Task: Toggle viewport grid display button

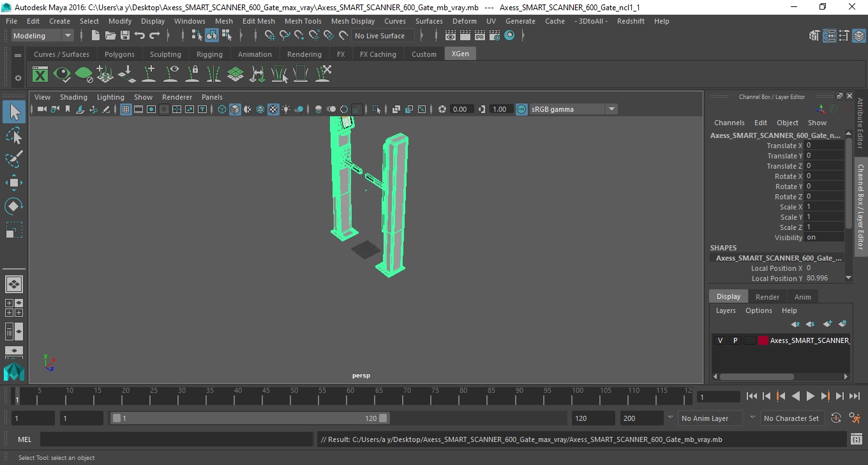Action: click(x=126, y=109)
